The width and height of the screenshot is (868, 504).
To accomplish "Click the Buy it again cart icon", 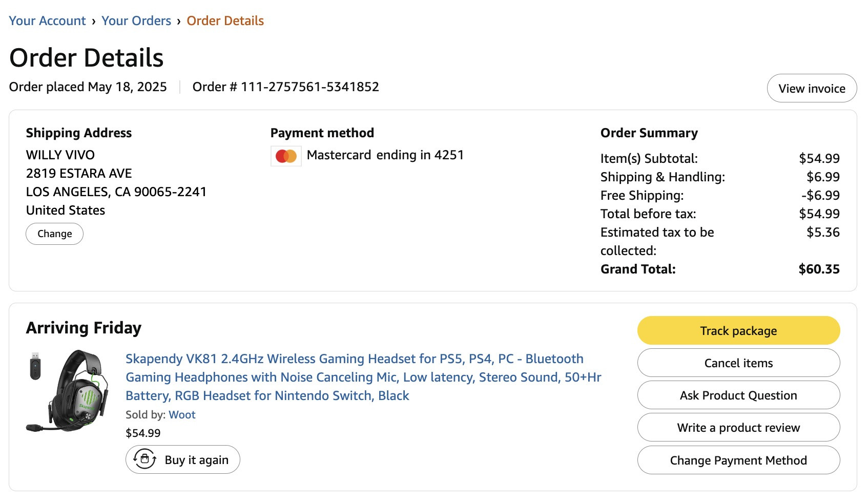I will [x=144, y=459].
